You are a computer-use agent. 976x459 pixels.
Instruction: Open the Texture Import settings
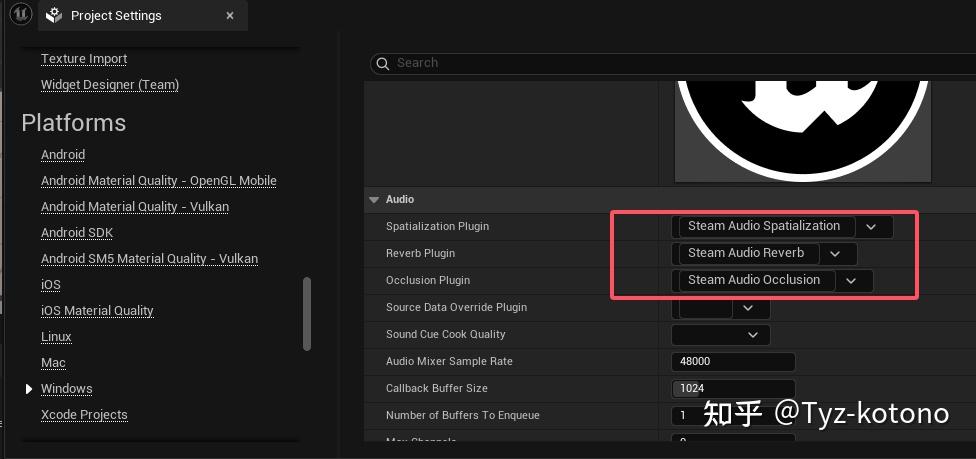(84, 59)
